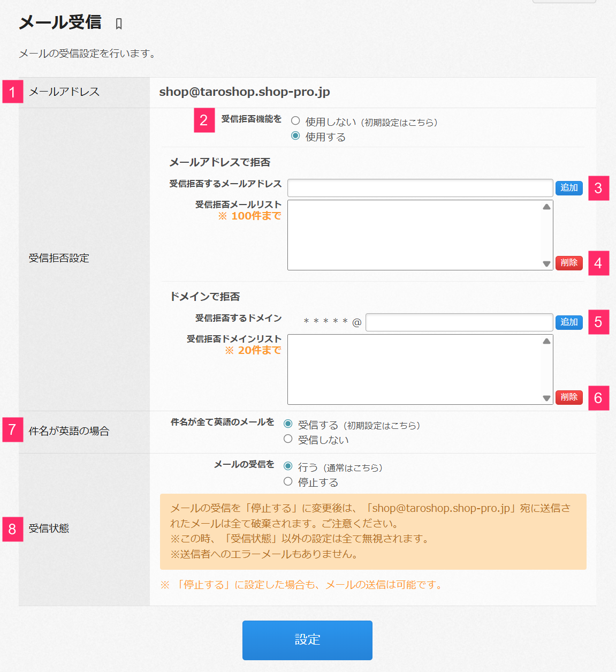Click the partially visible button at top right

[x=564, y=2]
